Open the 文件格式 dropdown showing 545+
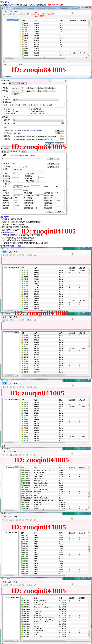 [x=36, y=100]
